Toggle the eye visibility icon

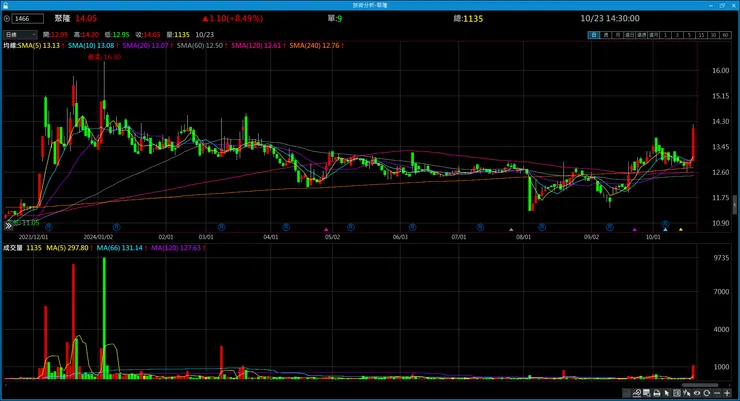point(697,393)
